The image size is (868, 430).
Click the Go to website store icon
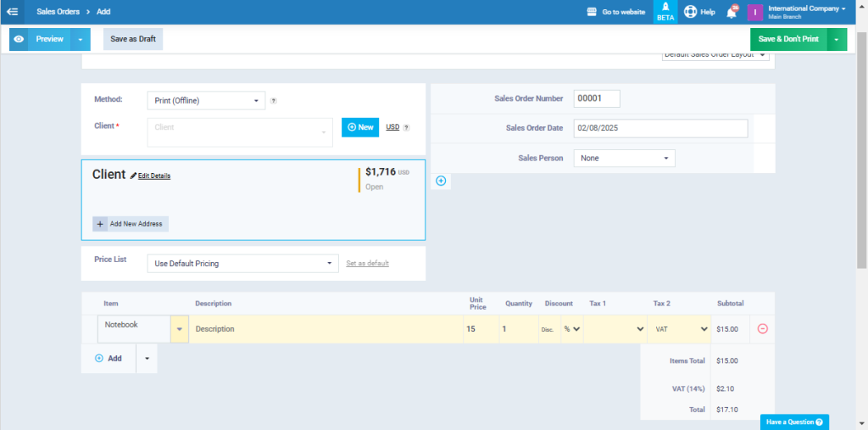[x=592, y=12]
